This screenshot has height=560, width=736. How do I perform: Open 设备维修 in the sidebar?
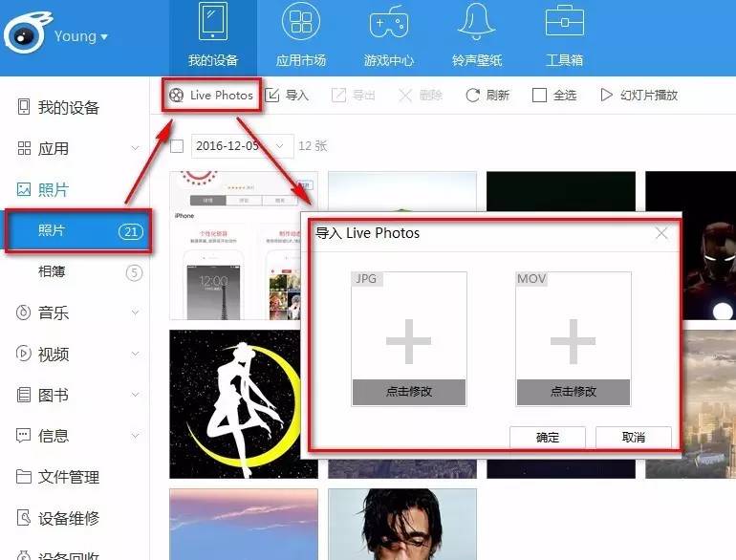pyautogui.click(x=58, y=518)
